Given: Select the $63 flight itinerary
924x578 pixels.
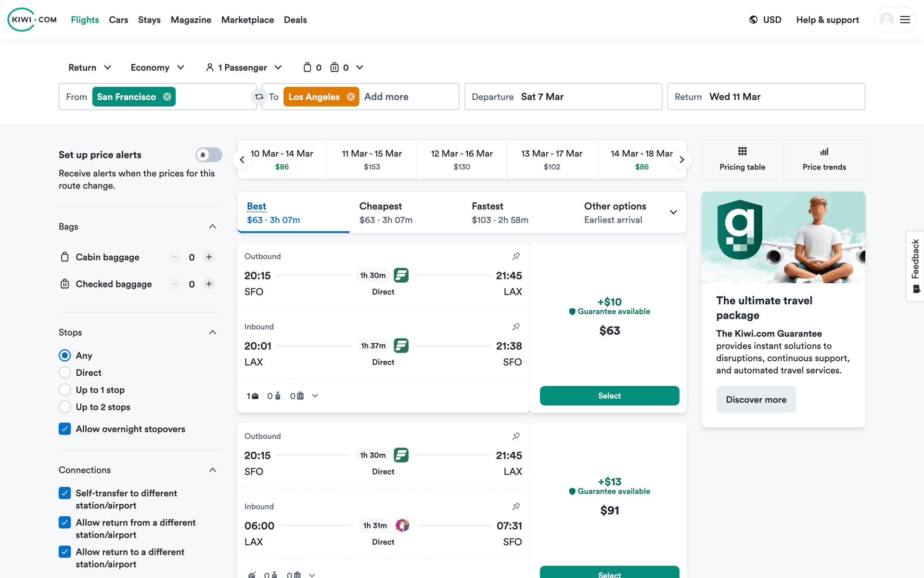Looking at the screenshot, I should pyautogui.click(x=609, y=396).
